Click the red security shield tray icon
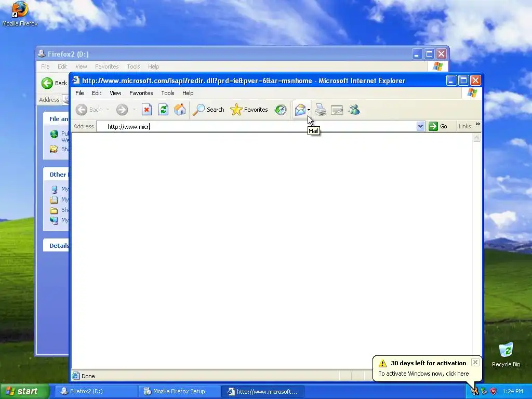The width and height of the screenshot is (532, 399). [x=494, y=391]
